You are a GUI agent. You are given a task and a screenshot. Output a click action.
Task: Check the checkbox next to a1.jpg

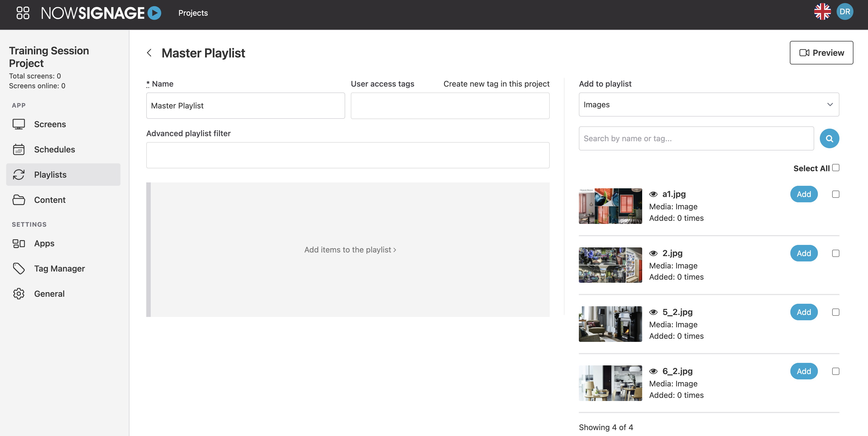(x=835, y=194)
